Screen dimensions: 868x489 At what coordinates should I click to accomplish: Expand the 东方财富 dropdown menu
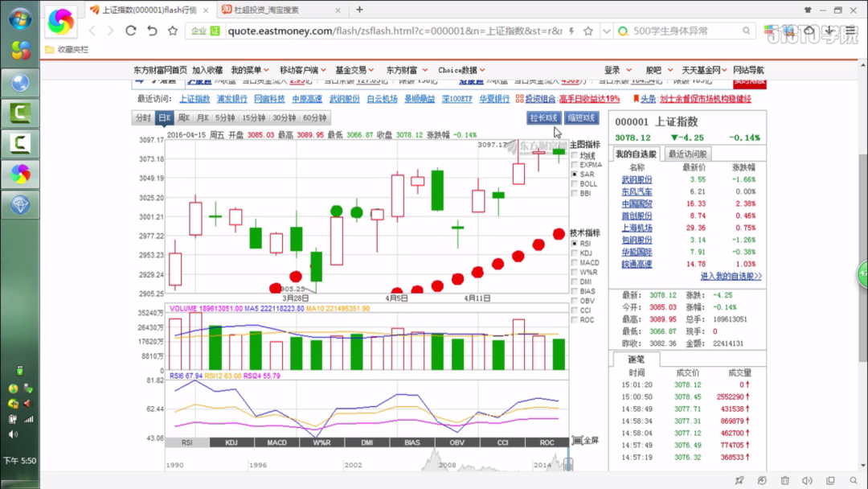(407, 70)
